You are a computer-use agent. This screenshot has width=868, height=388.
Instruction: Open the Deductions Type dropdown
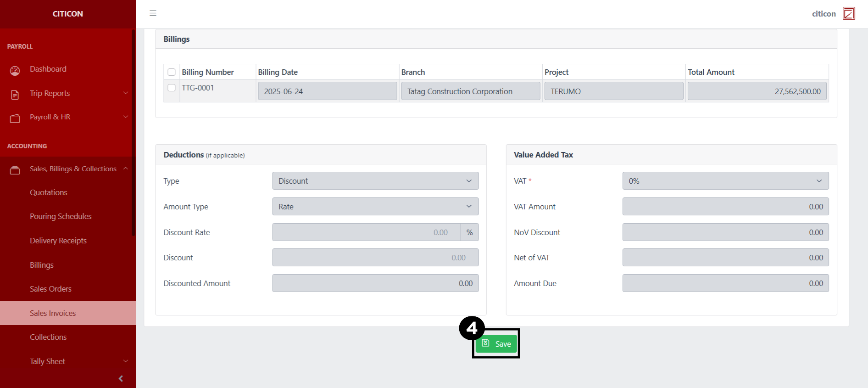point(375,181)
